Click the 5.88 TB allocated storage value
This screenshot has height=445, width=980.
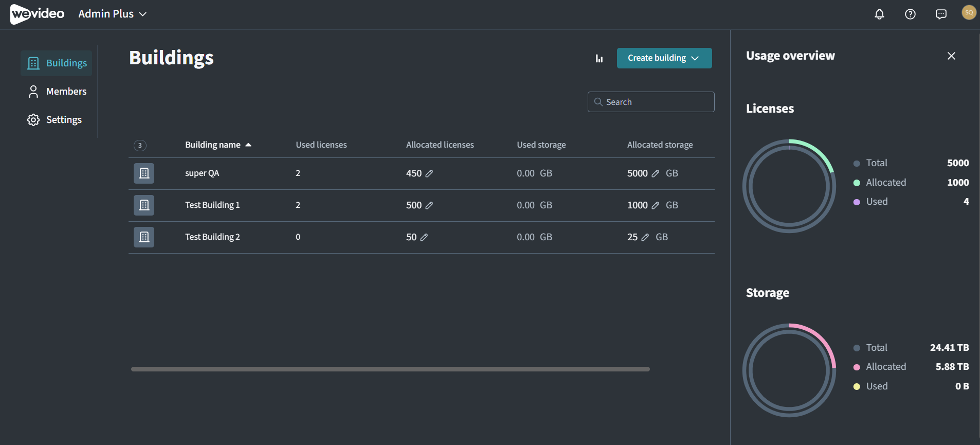point(952,367)
